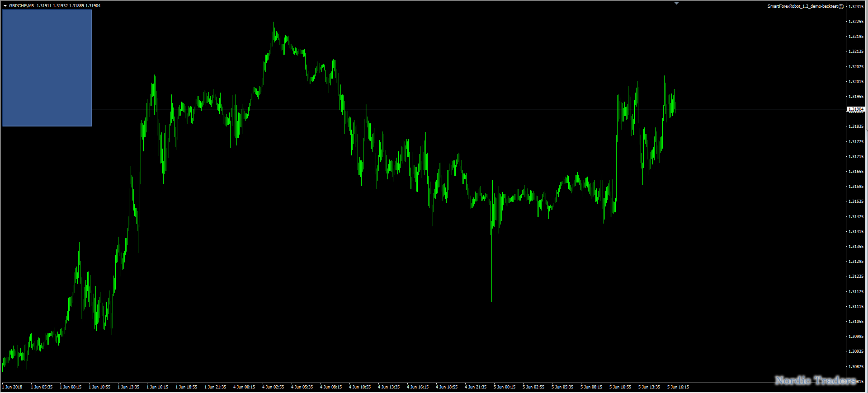Click the '4 Jun 16:15' time axis label
This screenshot has height=393, width=868.
(418, 387)
